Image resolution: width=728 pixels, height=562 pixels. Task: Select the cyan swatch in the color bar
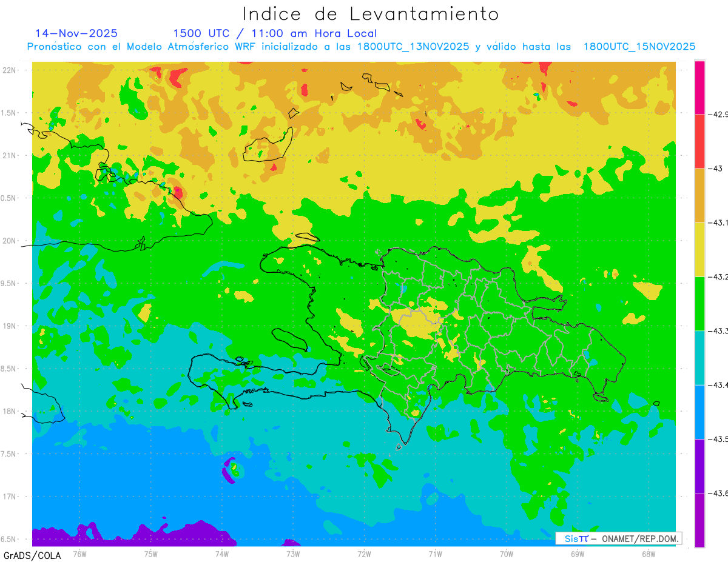(699, 358)
